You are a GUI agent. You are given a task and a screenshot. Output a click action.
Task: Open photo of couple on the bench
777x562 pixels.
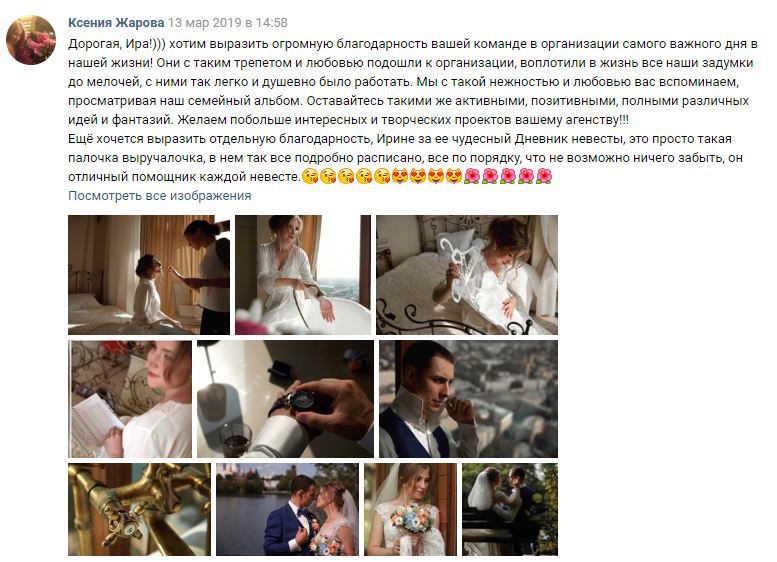(x=510, y=509)
